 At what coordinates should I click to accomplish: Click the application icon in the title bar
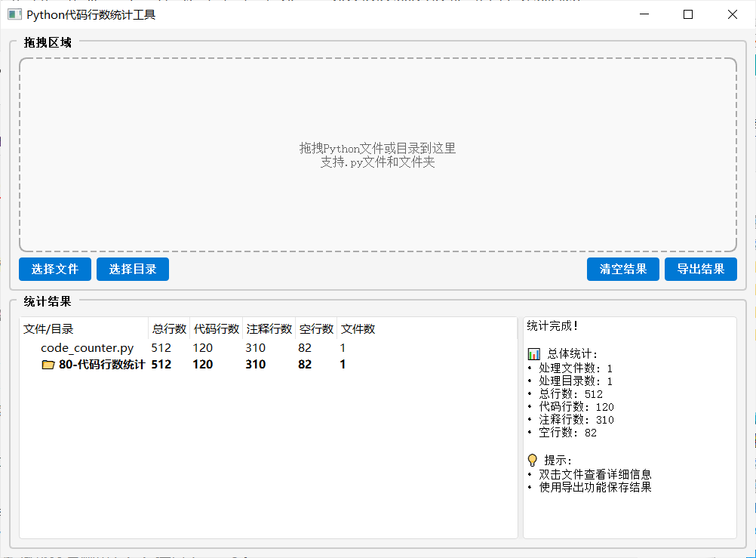click(14, 14)
